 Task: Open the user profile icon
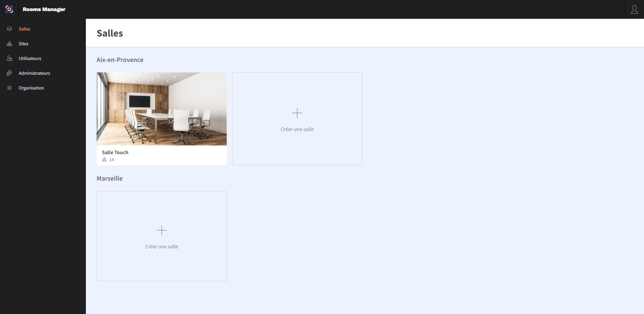(x=634, y=9)
